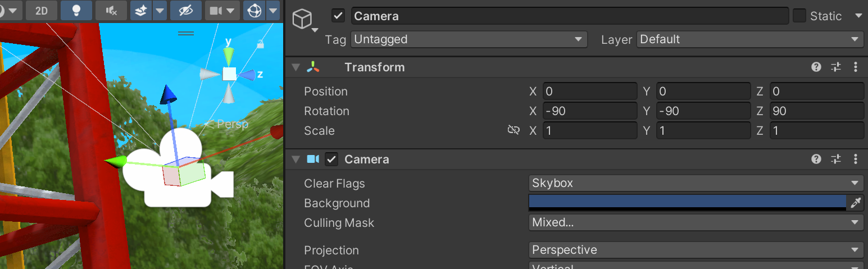Viewport: 868px width, 269px height.
Task: Open the Tag dropdown showing Untagged
Action: [x=469, y=39]
